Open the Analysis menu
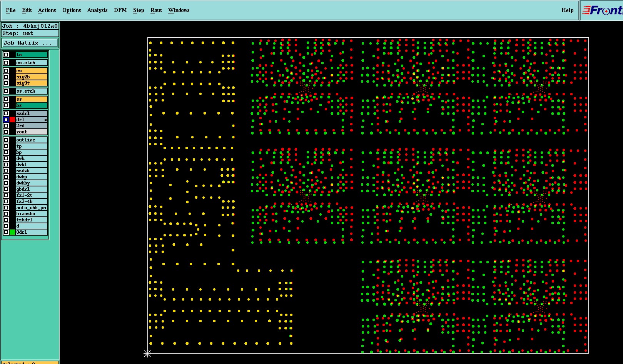Screen dimensions: 623x364 [97, 10]
